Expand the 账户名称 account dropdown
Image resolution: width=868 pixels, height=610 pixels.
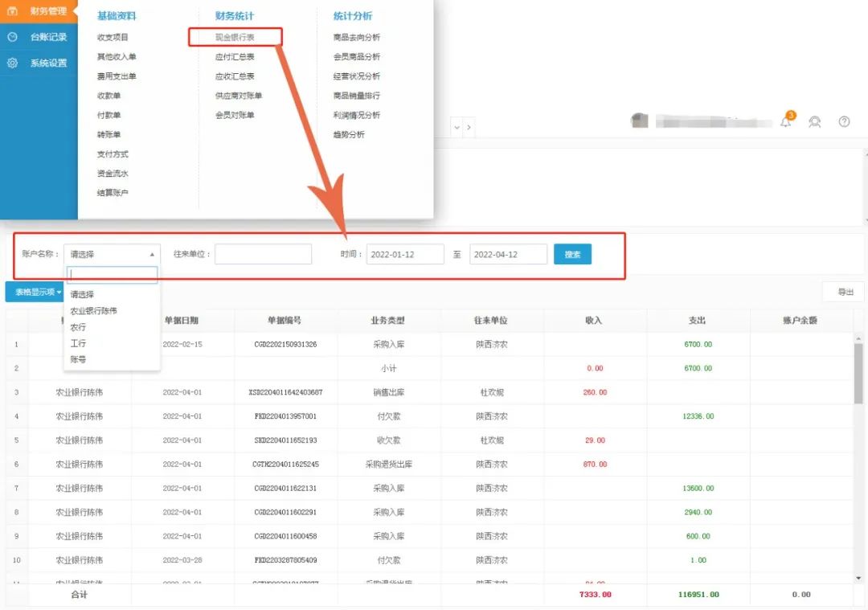[x=112, y=254]
